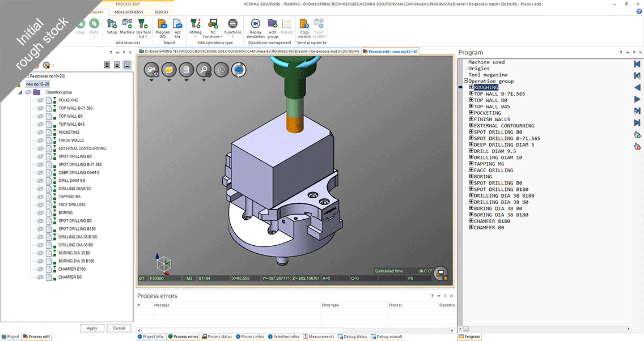
Task: Toggle visibility eye for ROUGHING operation
Action: tap(40, 100)
